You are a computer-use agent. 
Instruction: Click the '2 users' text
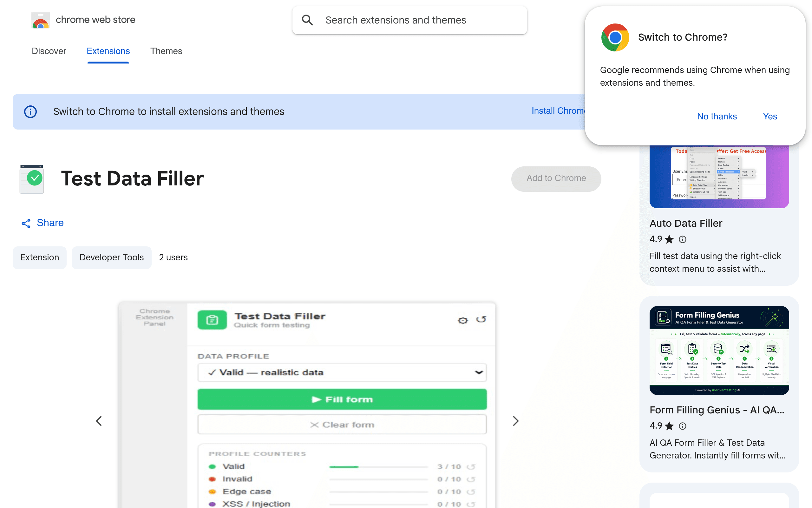coord(173,257)
